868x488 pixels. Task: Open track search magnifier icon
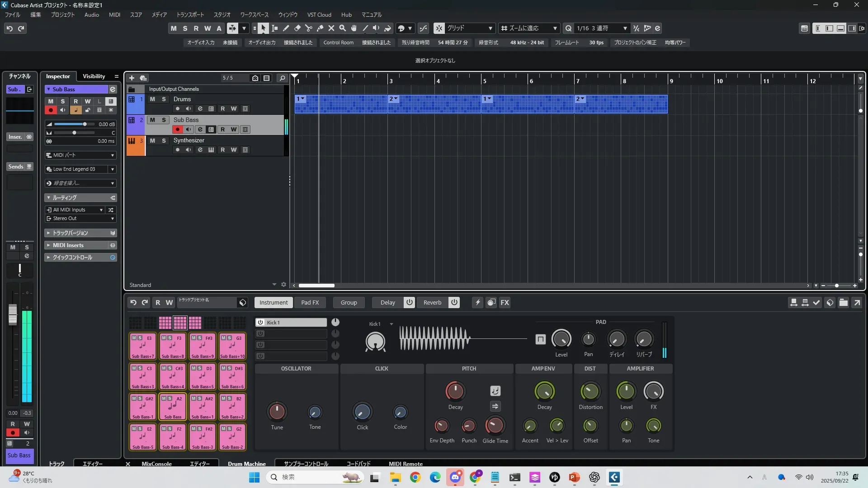282,78
